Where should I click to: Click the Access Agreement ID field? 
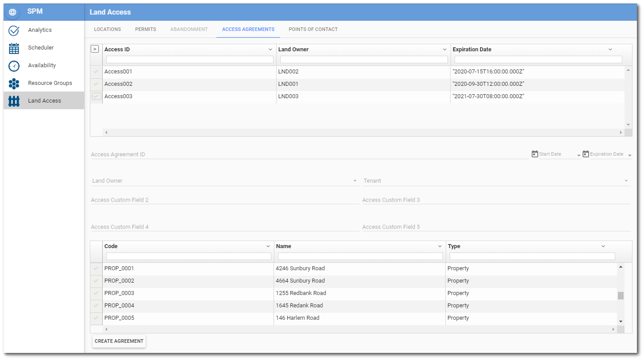[309, 154]
